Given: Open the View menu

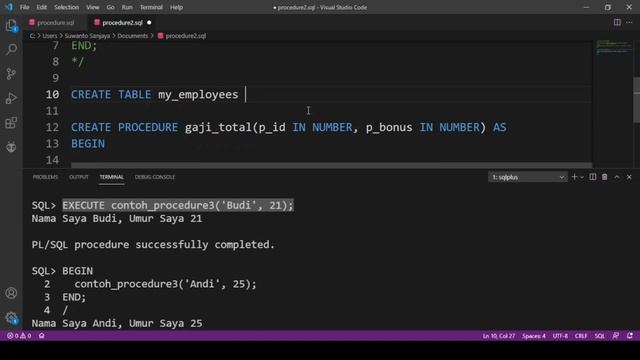Looking at the screenshot, I should [93, 7].
